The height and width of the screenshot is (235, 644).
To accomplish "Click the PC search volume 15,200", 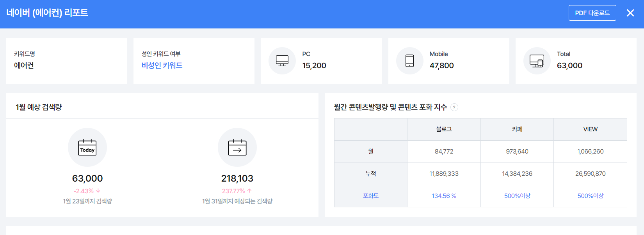I will [314, 66].
